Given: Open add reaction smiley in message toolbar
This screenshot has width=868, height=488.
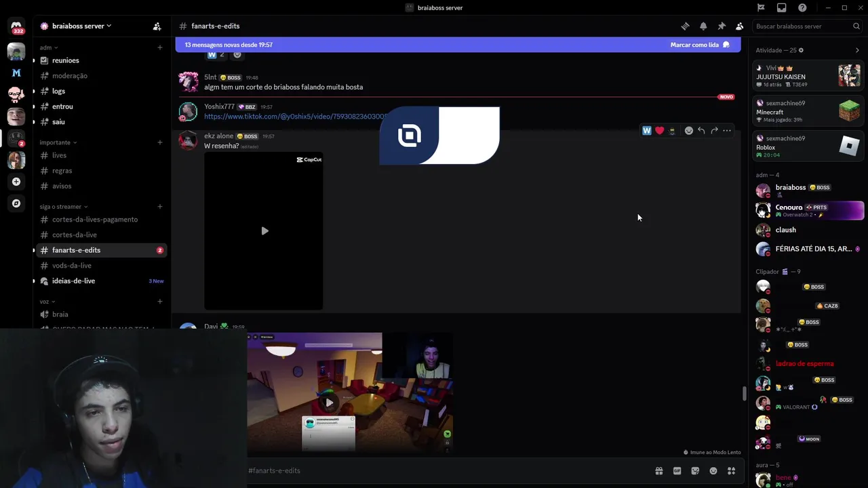Looking at the screenshot, I should click(689, 131).
